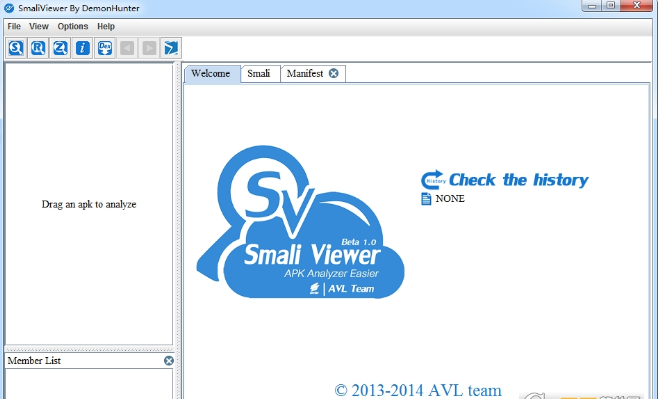Close the Member List panel
This screenshot has width=659, height=399.
pos(169,361)
